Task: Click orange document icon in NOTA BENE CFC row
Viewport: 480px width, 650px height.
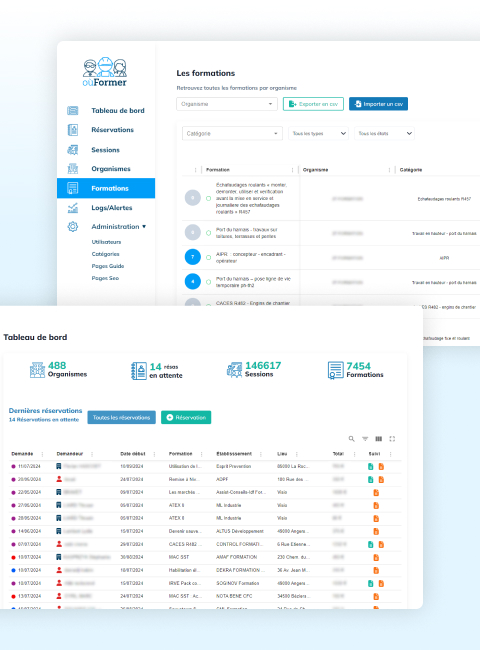Action: (x=376, y=597)
